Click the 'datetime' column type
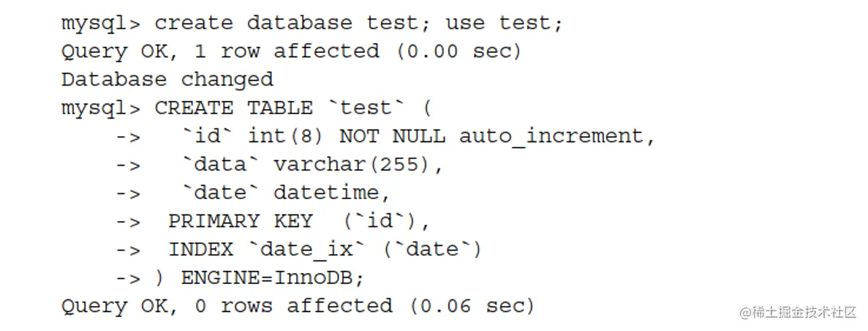Viewport: 868px width, 331px height. 332,193
